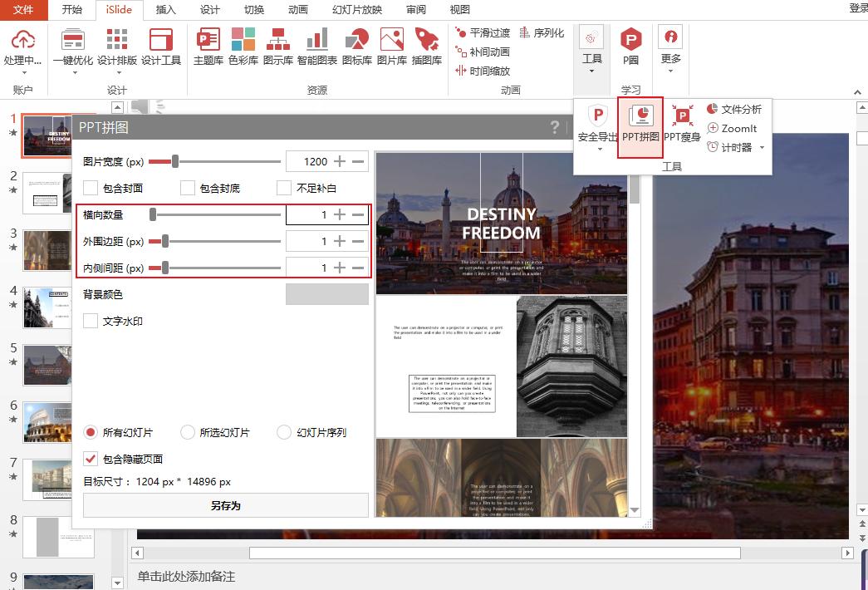Switch to the 幻灯片放映 tab

tap(357, 9)
